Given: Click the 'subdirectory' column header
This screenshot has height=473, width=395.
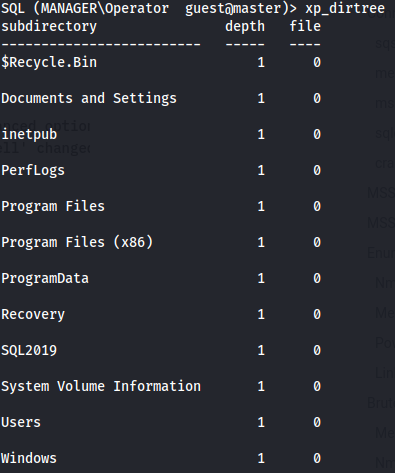Looking at the screenshot, I should pos(49,26).
